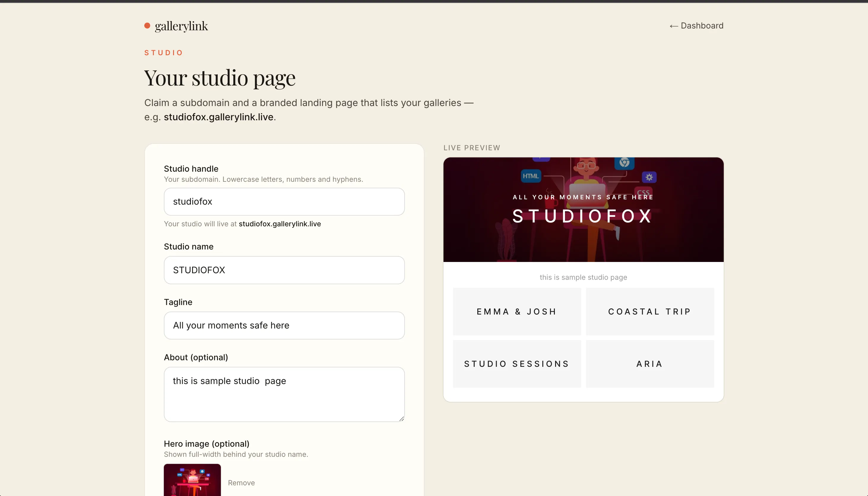Screen dimensions: 868x496
Task: Grab the About textarea resize handle
Action: tap(402, 419)
